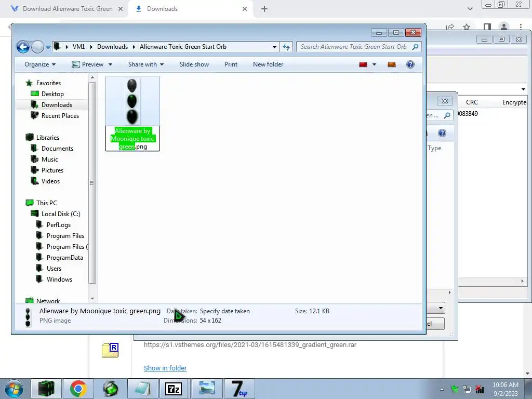Select the Users folder
This screenshot has width=532, height=399.
(x=54, y=269)
